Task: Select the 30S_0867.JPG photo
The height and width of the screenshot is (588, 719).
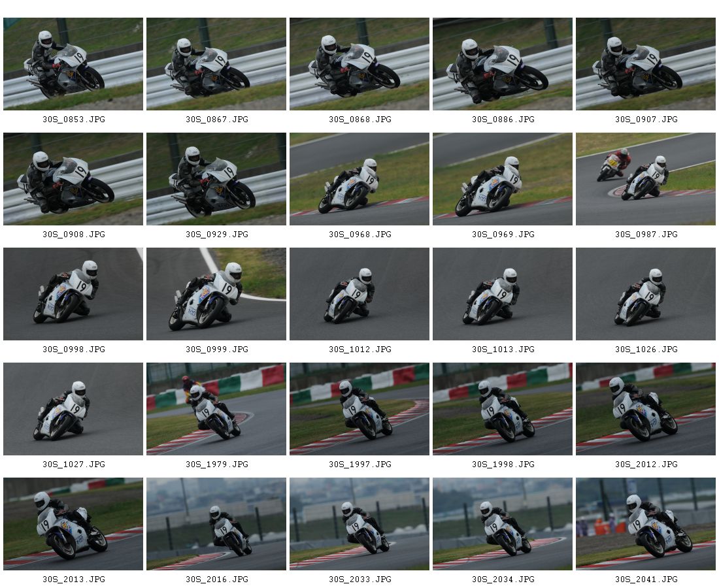Action: [216, 64]
